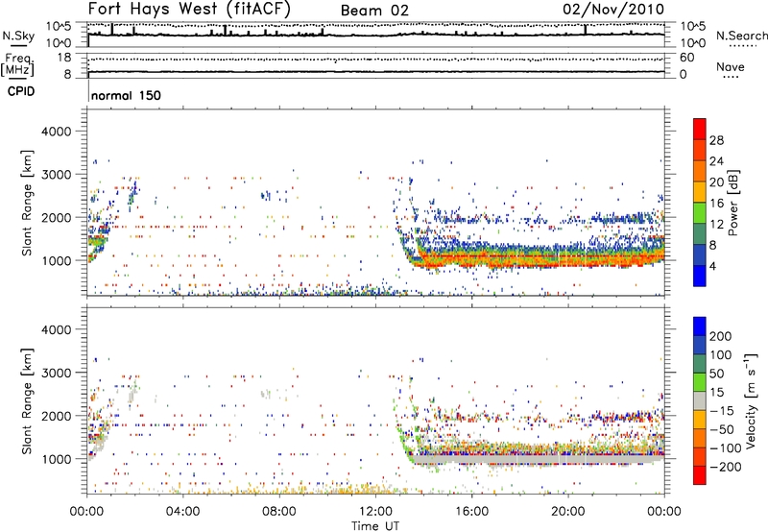The height and width of the screenshot is (532, 768).
Task: Click the '12:00' time tick label
Action: [x=375, y=512]
